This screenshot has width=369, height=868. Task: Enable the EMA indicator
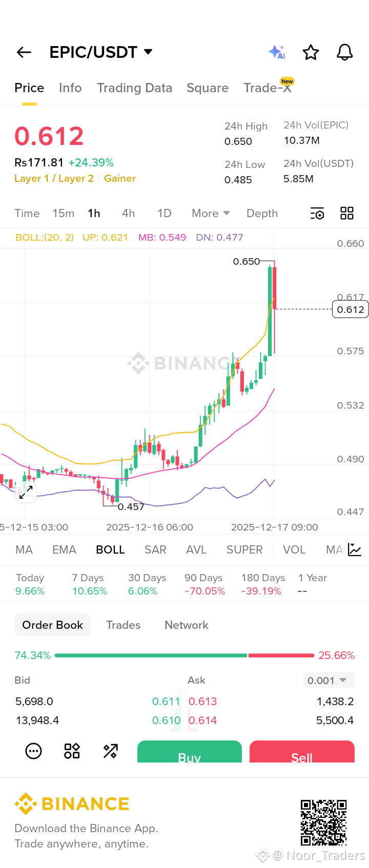pyautogui.click(x=64, y=550)
